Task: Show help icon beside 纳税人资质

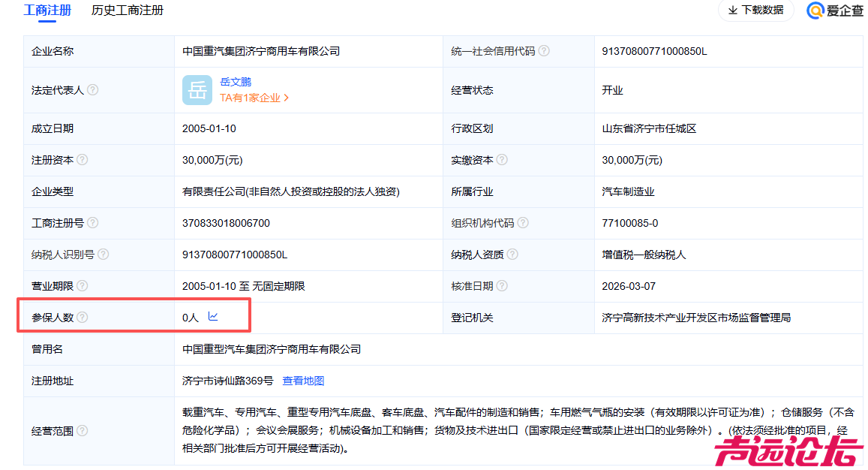Action: point(512,255)
